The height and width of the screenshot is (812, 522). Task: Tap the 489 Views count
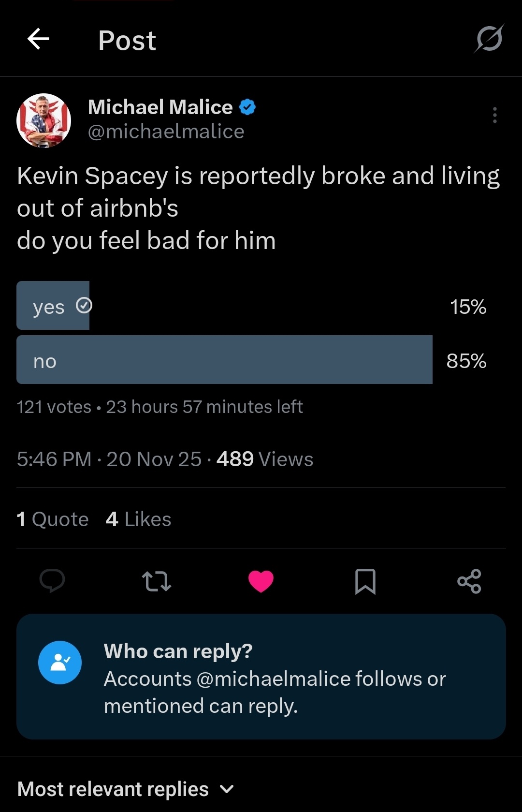click(265, 459)
